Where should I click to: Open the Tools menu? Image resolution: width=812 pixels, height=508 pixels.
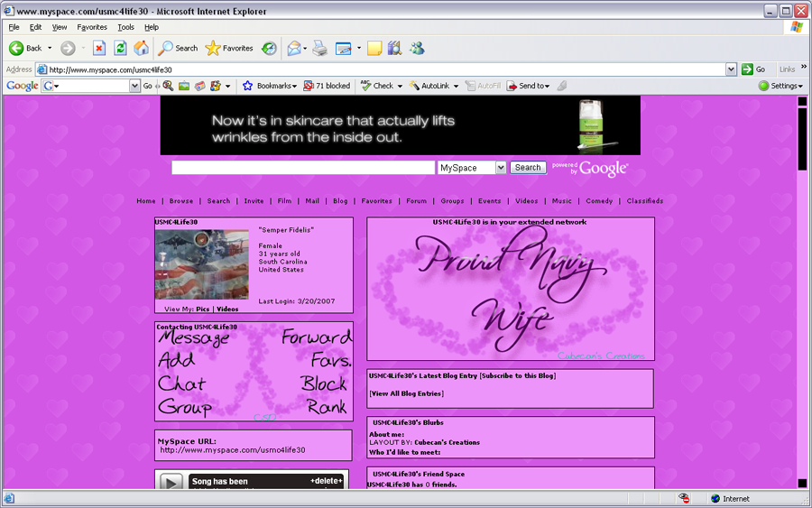point(125,27)
